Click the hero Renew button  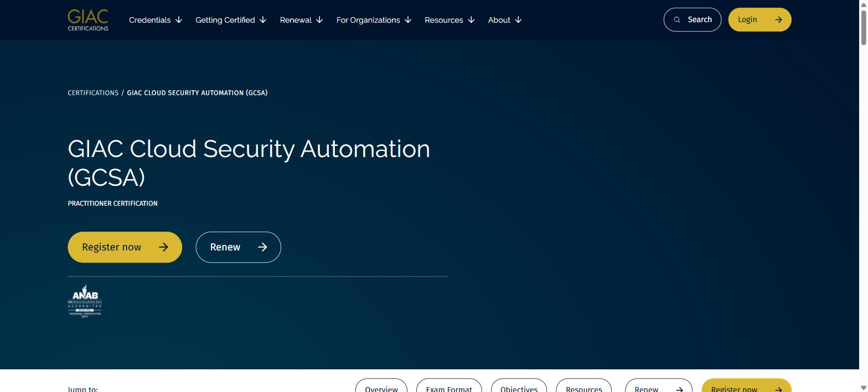tap(238, 247)
